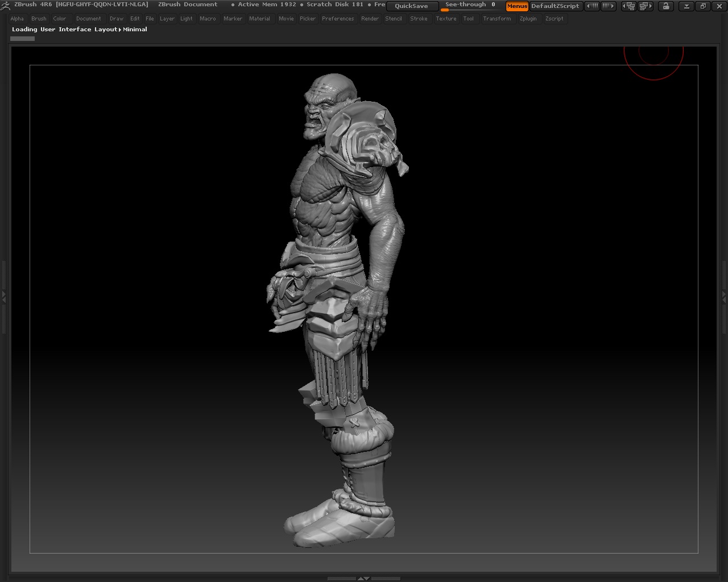Expand the bottom tray divider arrows
728x582 pixels.
(363, 579)
